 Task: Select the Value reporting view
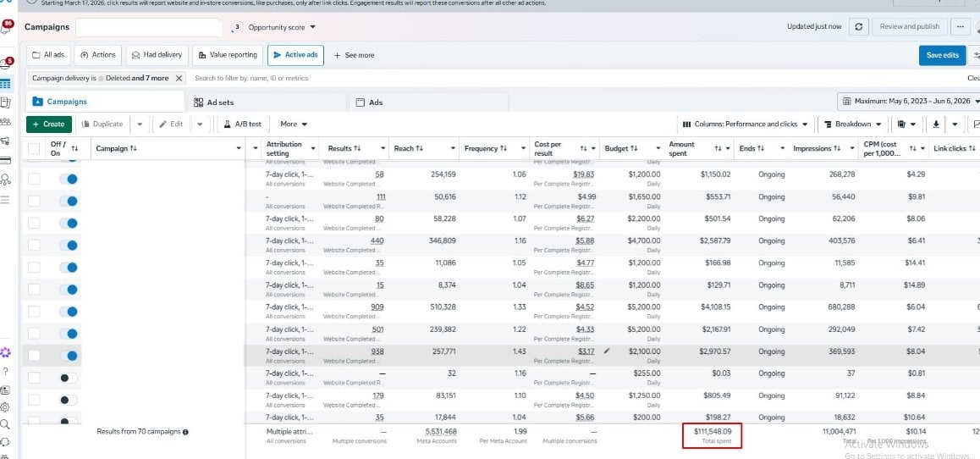coord(228,55)
